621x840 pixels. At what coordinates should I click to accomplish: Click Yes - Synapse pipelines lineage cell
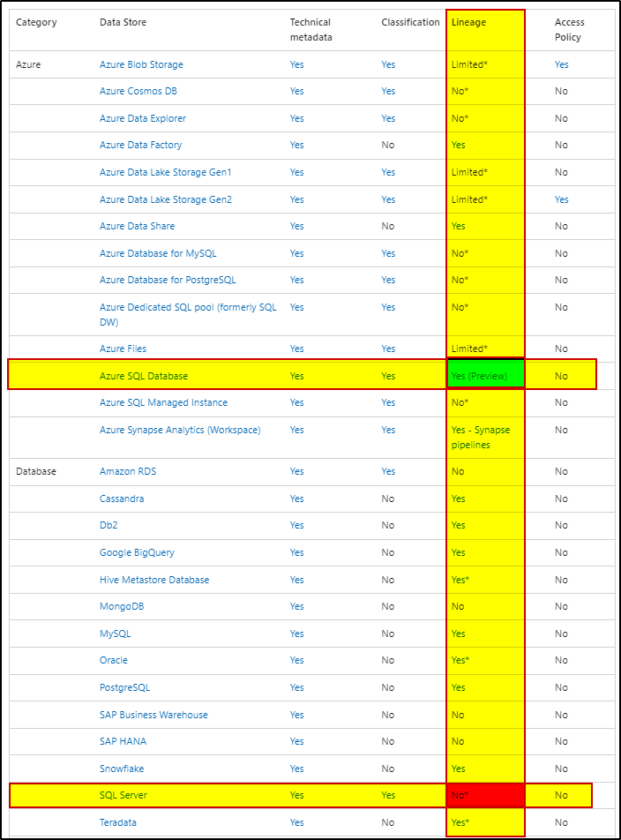pyautogui.click(x=481, y=438)
